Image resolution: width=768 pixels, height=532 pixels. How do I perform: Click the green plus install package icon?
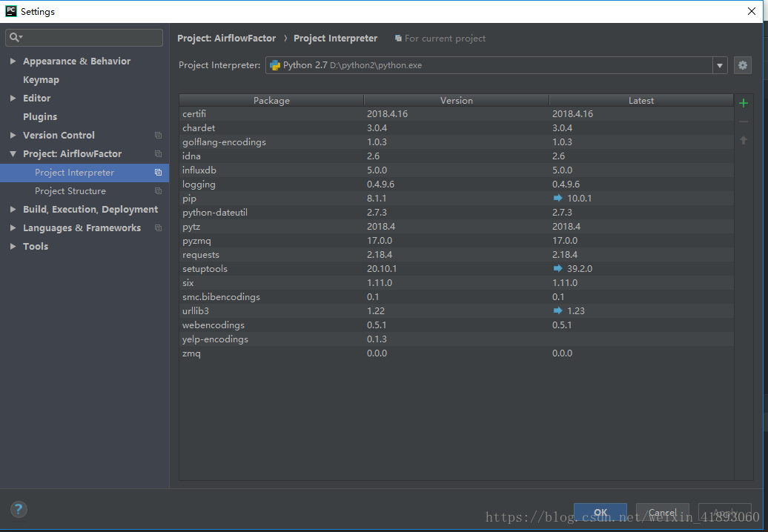point(743,103)
